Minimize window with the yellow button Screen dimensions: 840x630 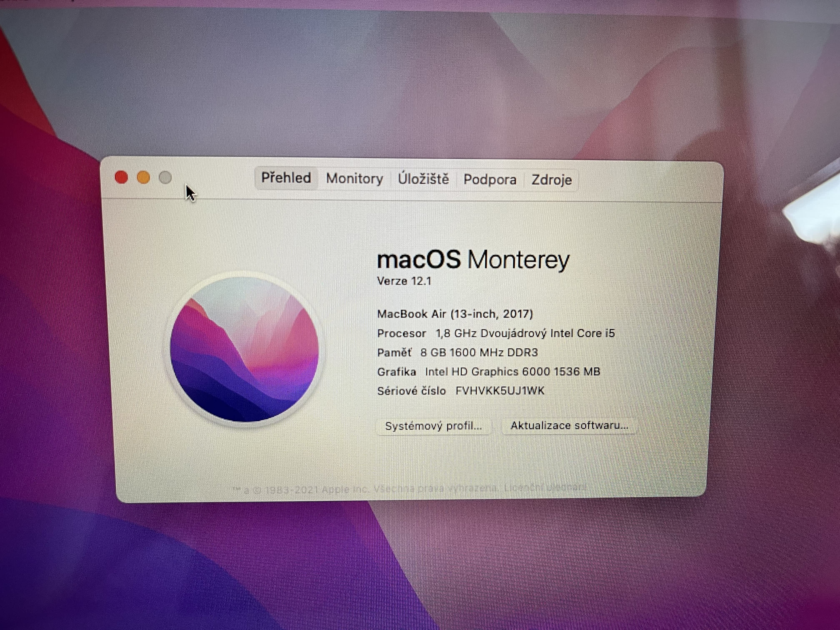143,177
